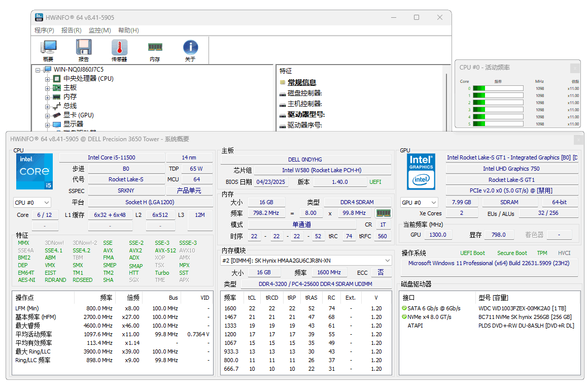Launch the 传感器 sensors panel
The width and height of the screenshot is (588, 385).
pyautogui.click(x=119, y=48)
